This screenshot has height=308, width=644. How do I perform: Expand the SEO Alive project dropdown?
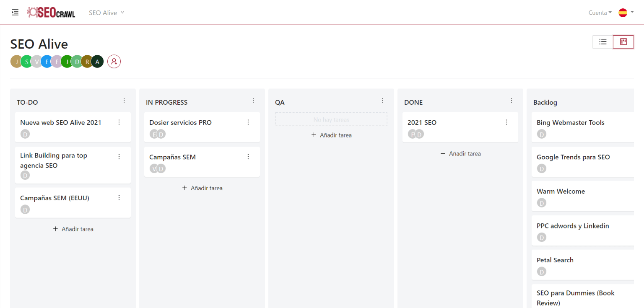tap(106, 13)
